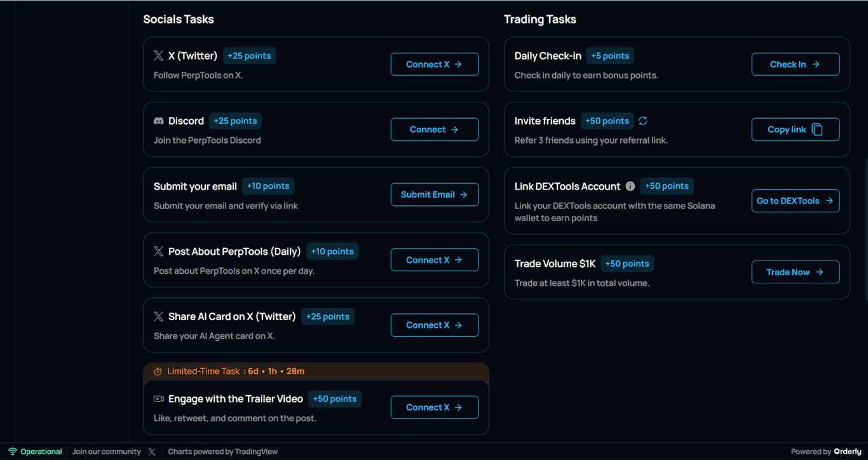Click the Socials Tasks heading
The height and width of the screenshot is (460, 868).
coord(179,19)
